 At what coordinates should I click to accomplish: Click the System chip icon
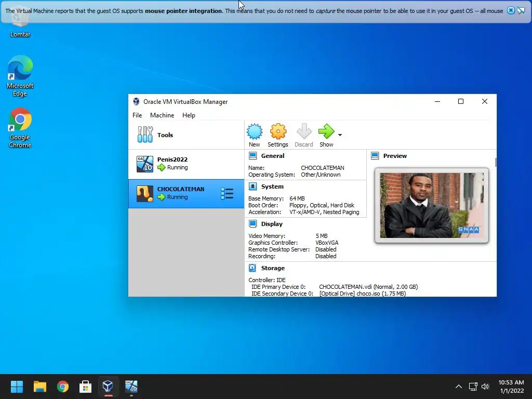tap(253, 187)
